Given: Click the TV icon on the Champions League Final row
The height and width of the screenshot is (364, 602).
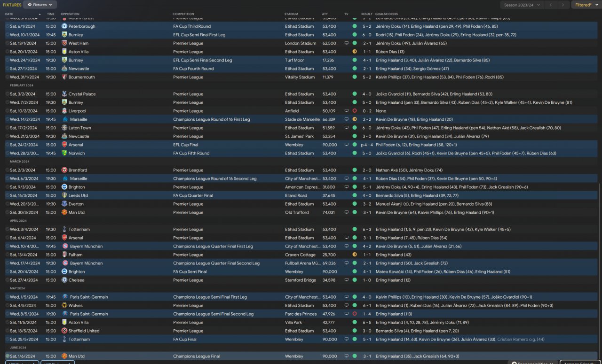Looking at the screenshot, I should click(x=347, y=356).
